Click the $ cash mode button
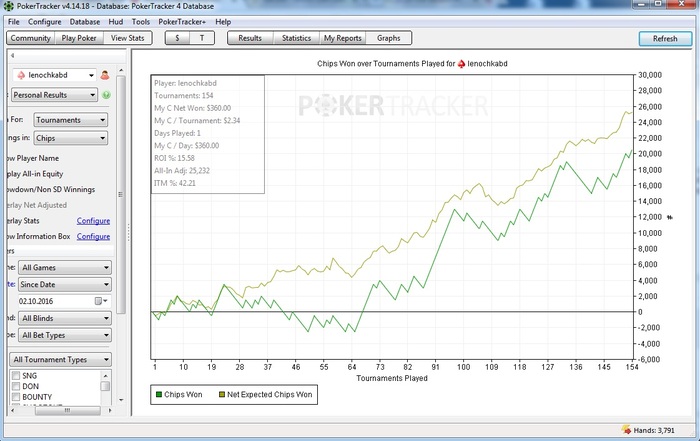700x441 pixels. 178,38
